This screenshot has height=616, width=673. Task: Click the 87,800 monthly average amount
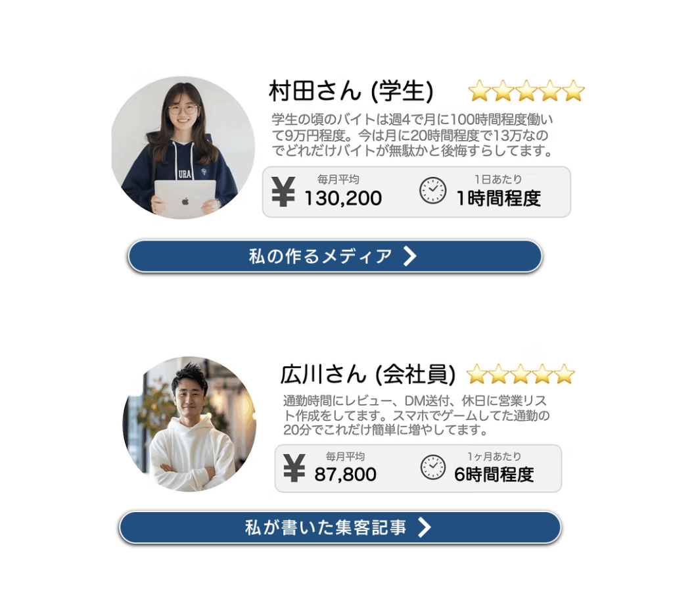345,475
